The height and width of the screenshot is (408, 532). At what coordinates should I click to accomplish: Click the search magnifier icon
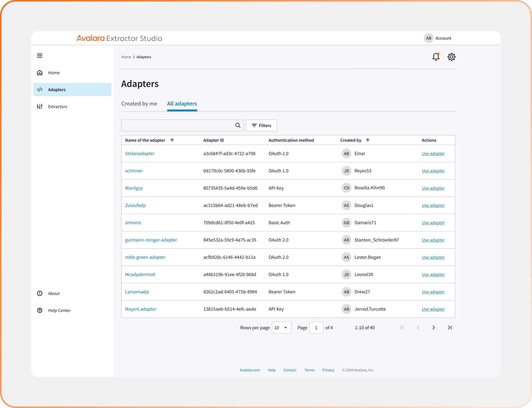tap(238, 125)
